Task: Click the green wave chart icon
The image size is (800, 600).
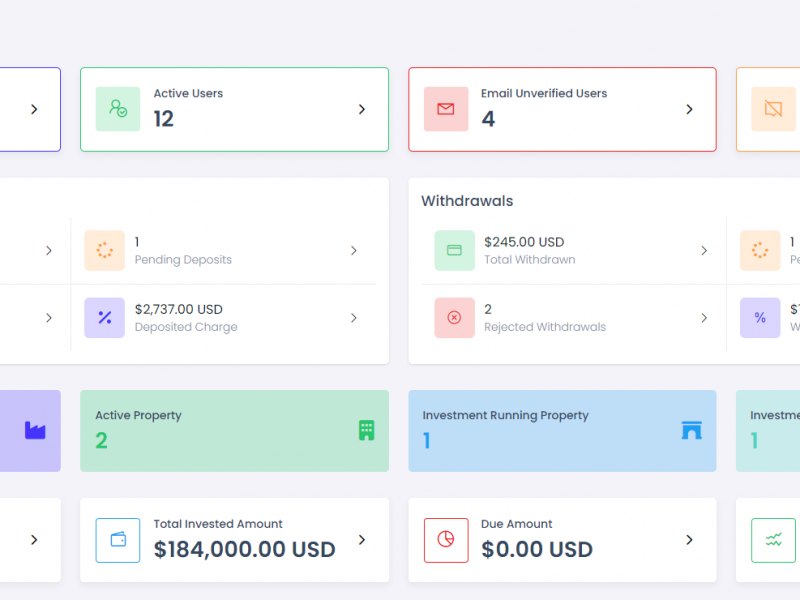Action: (x=773, y=540)
